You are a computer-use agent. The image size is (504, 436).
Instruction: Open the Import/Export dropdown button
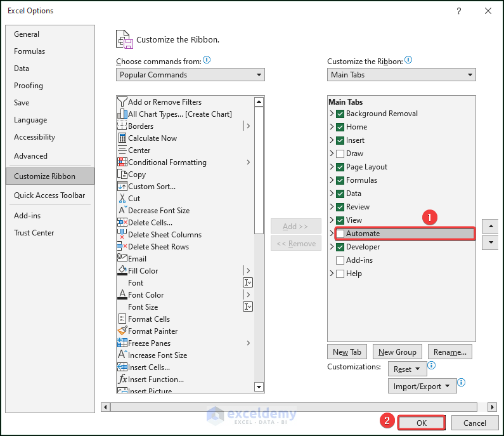tap(422, 386)
